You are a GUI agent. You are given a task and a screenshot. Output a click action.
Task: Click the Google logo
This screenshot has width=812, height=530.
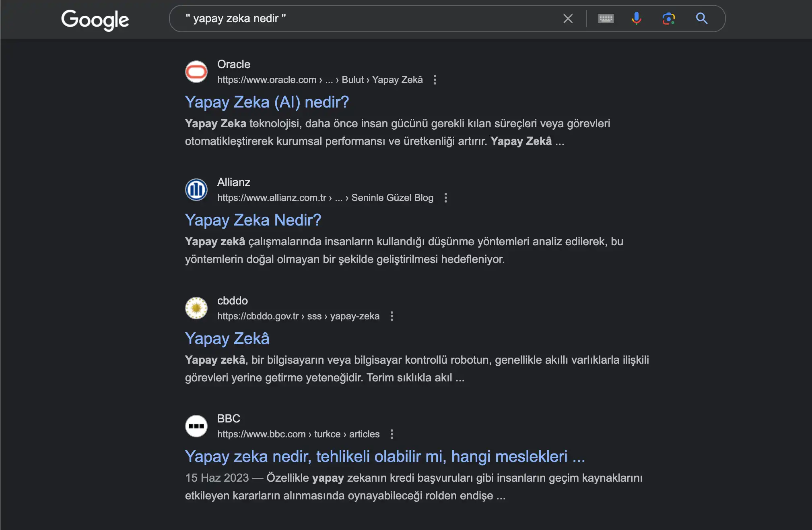(95, 19)
